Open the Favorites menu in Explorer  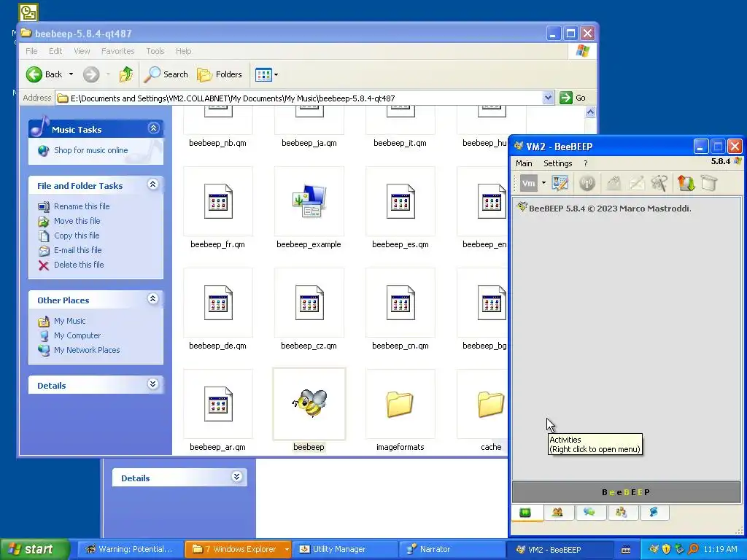[117, 51]
